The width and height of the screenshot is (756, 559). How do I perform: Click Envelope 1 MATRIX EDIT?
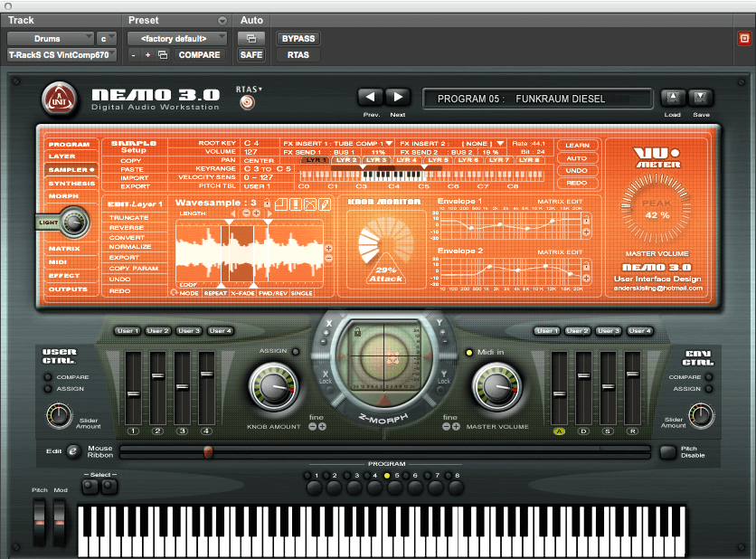pyautogui.click(x=561, y=202)
